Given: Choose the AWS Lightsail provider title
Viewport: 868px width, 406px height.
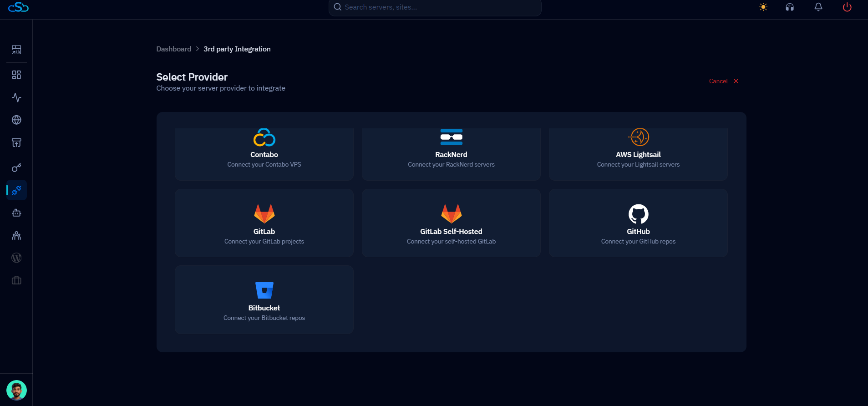Looking at the screenshot, I should point(638,155).
